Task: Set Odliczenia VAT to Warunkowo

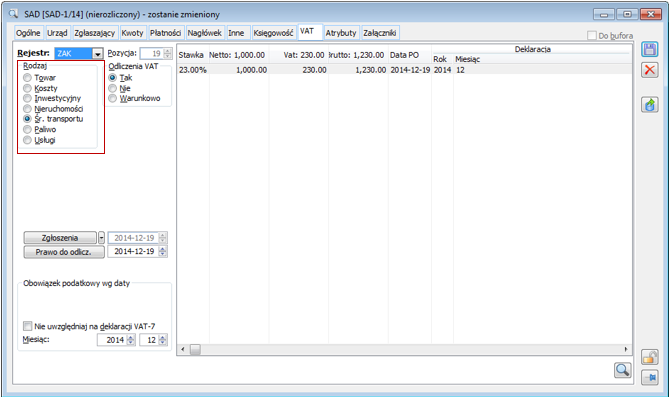Action: pyautogui.click(x=113, y=98)
